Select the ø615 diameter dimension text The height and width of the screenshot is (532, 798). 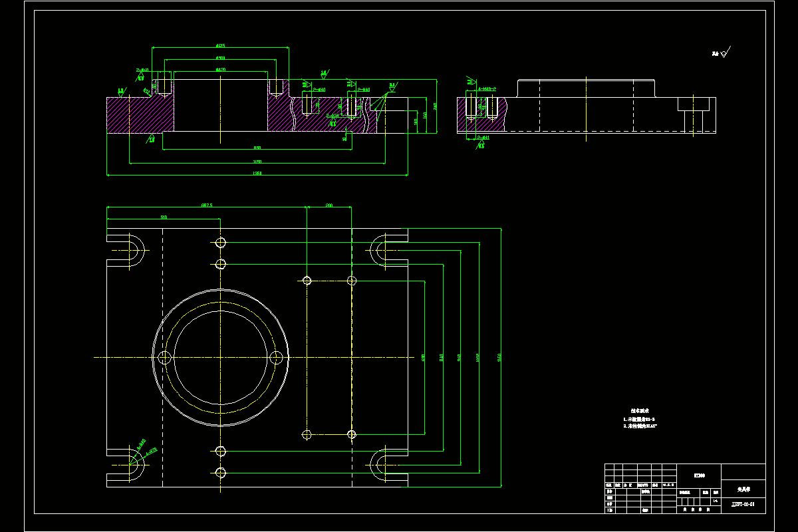[x=220, y=46]
